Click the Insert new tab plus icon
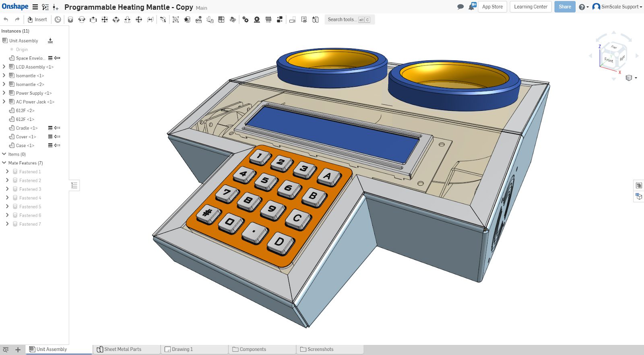The height and width of the screenshot is (355, 644). click(x=18, y=349)
